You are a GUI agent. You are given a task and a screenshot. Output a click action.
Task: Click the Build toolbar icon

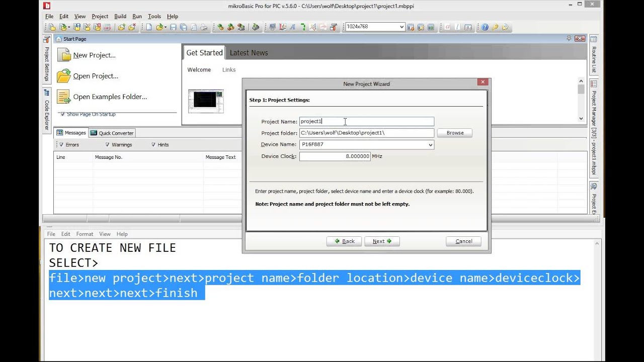221,27
